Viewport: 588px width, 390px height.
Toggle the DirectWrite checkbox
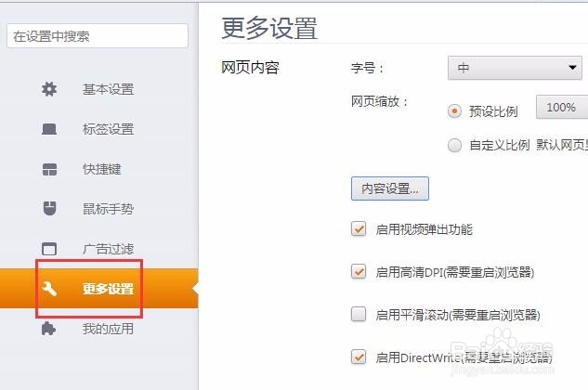click(x=359, y=356)
